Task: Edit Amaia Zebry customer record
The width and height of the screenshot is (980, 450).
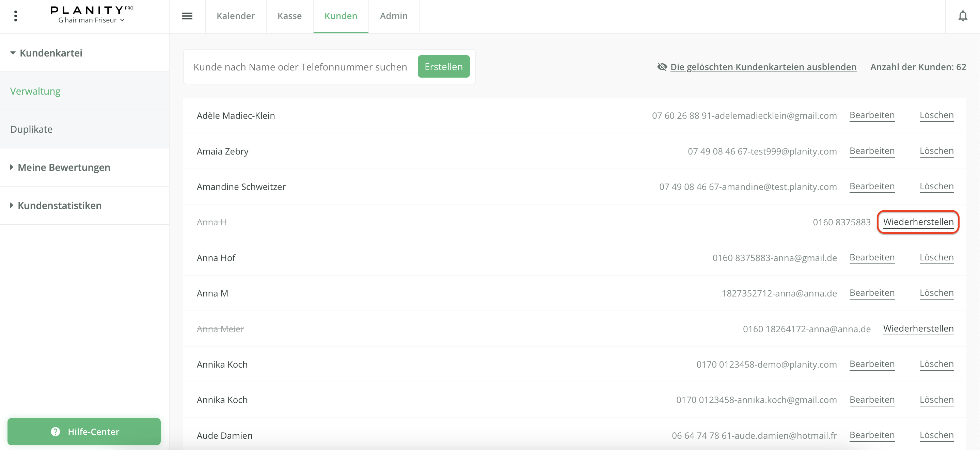Action: tap(872, 151)
